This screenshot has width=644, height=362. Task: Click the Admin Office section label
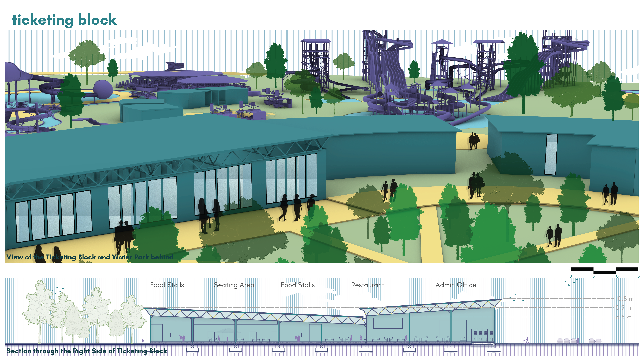pos(456,285)
